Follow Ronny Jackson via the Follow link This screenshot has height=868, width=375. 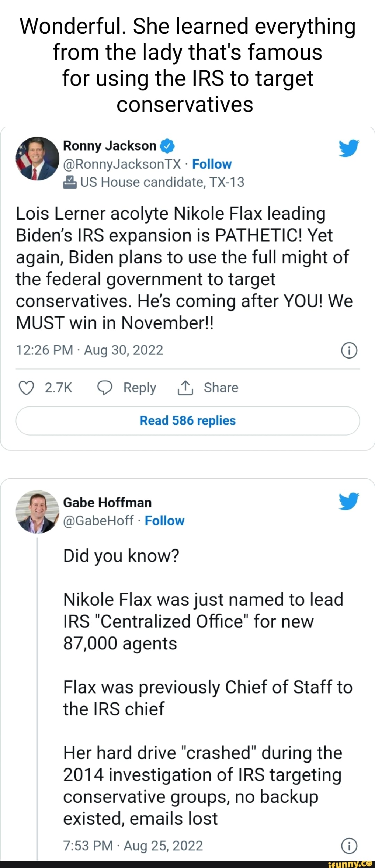tap(212, 164)
